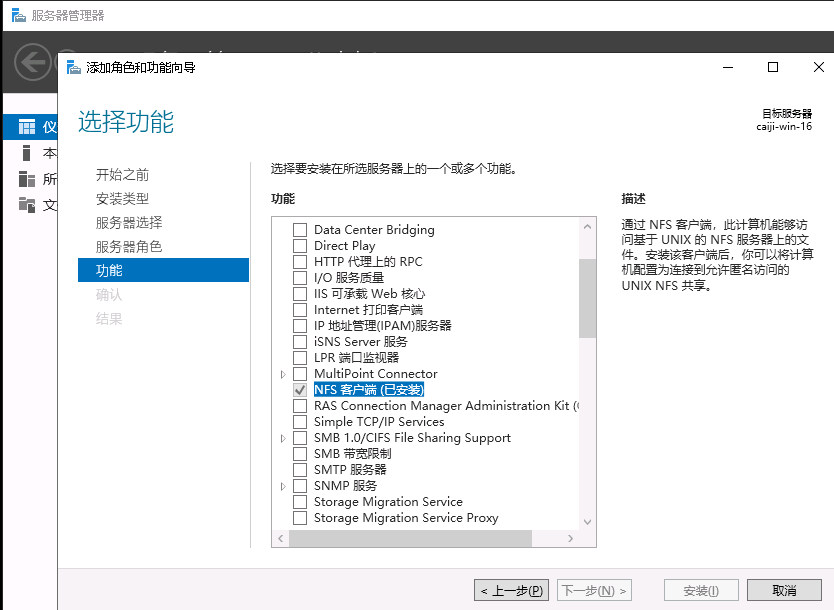The height and width of the screenshot is (610, 834).
Task: Click the 安装 button
Action: 701,590
